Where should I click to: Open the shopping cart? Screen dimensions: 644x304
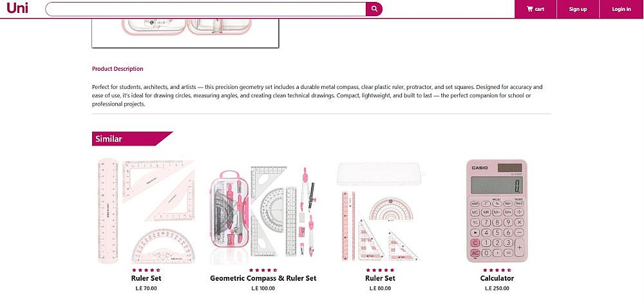click(536, 9)
